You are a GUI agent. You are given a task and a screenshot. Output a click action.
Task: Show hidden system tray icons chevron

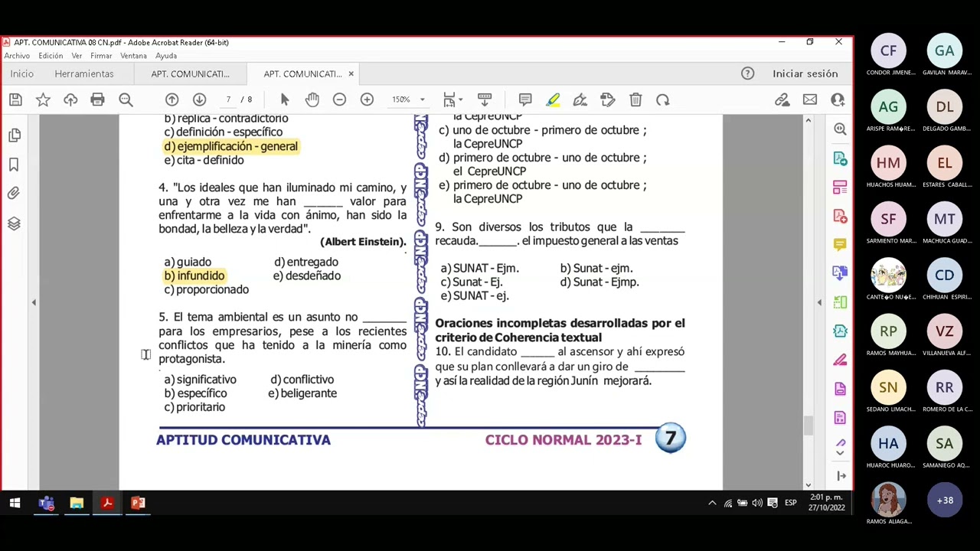point(712,503)
